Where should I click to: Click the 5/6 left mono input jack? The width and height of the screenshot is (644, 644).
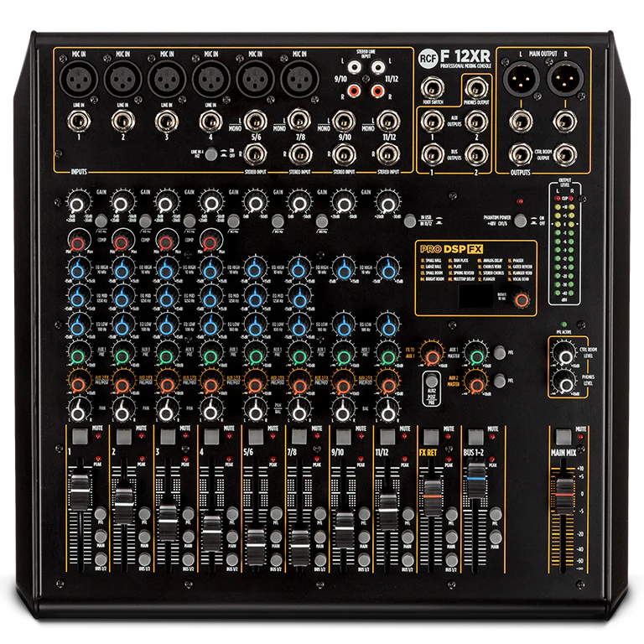coord(256,122)
